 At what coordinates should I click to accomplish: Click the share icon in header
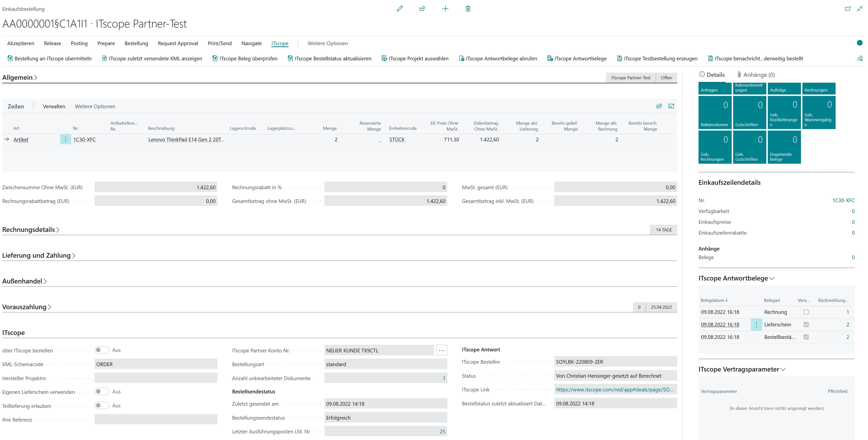(422, 9)
